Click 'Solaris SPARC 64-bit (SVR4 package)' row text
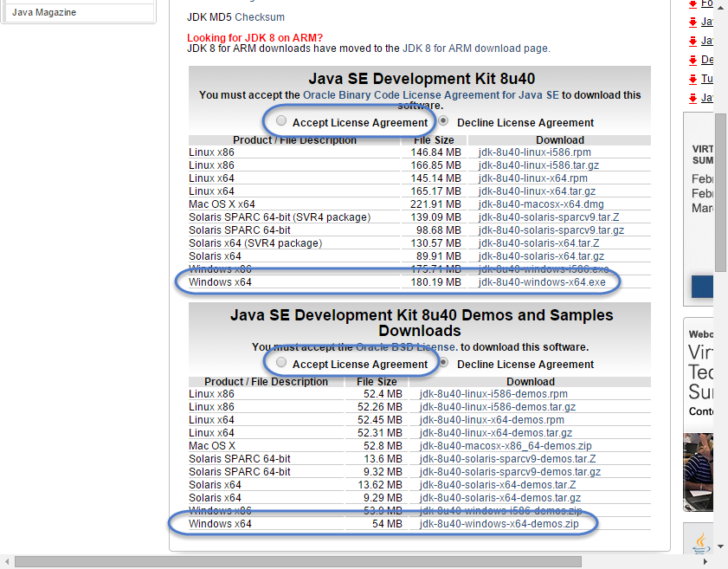The image size is (728, 569). (x=280, y=217)
